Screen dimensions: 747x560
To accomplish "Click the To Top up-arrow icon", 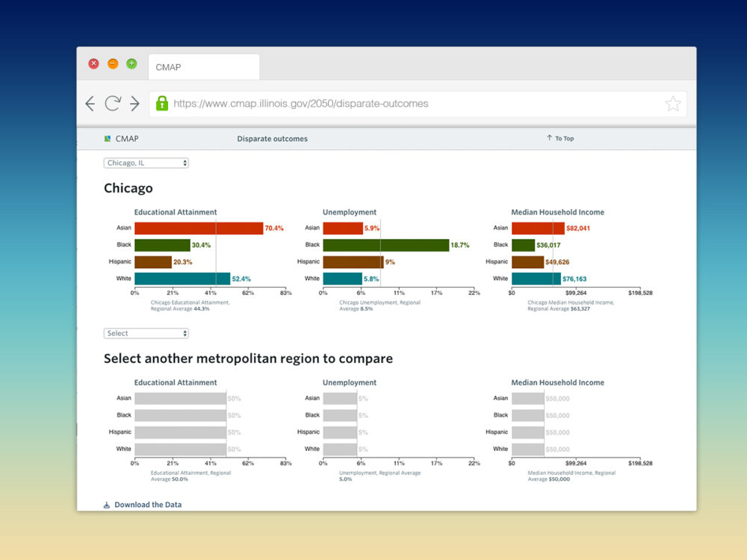I will [x=549, y=137].
